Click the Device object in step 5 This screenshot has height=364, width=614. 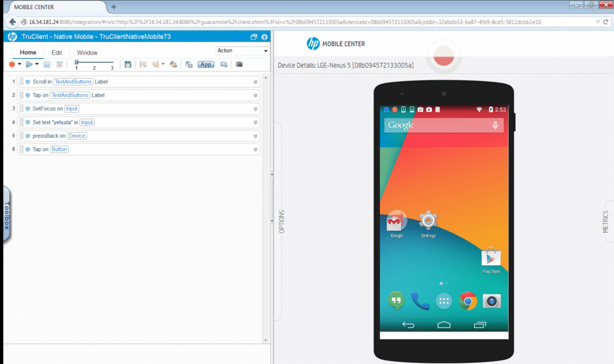[77, 136]
